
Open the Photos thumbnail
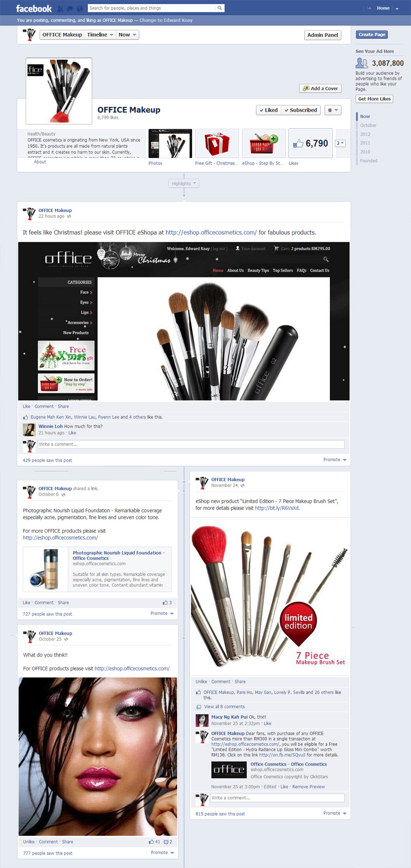(170, 143)
